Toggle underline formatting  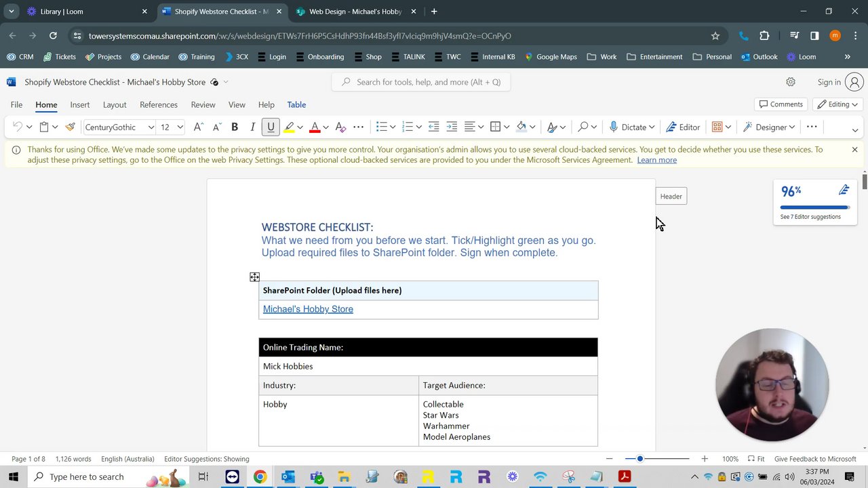(271, 127)
